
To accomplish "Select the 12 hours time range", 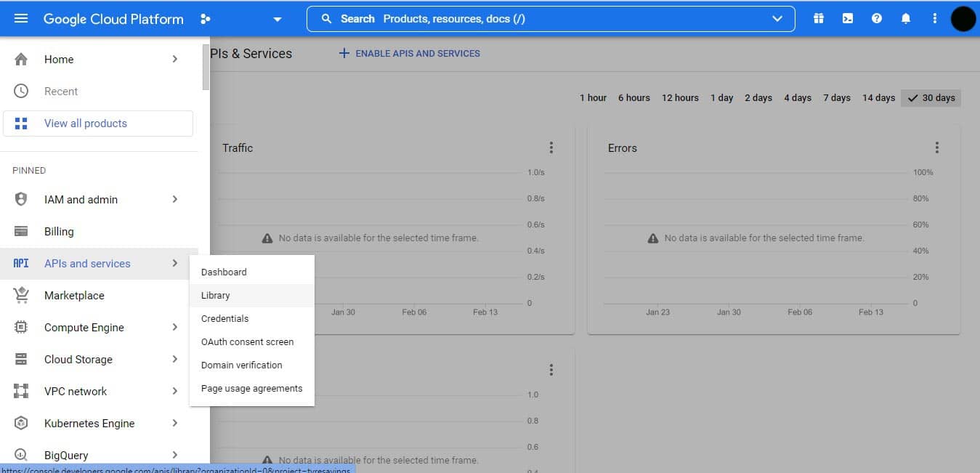I will click(680, 98).
